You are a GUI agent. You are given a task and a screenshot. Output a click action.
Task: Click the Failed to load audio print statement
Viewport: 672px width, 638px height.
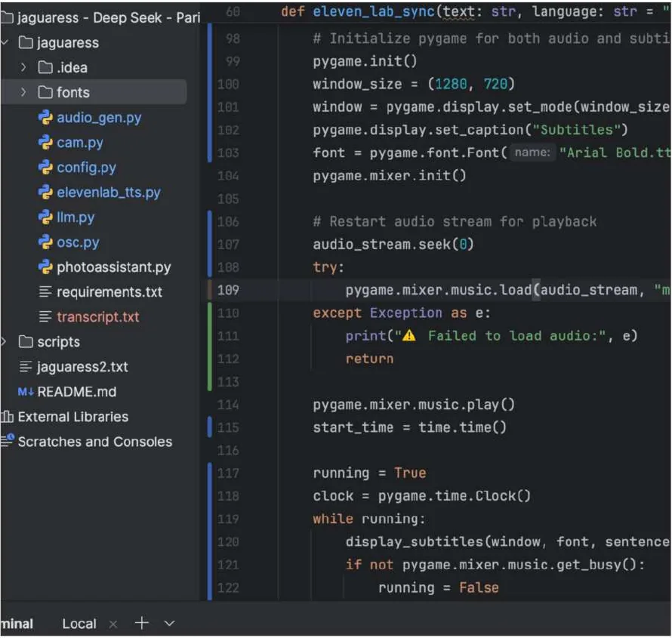[x=492, y=336]
